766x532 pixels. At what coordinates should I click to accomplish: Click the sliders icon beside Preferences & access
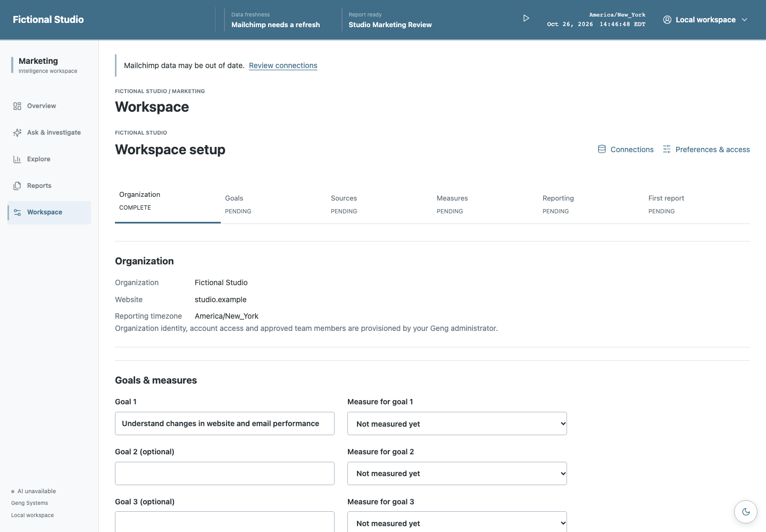pyautogui.click(x=667, y=149)
